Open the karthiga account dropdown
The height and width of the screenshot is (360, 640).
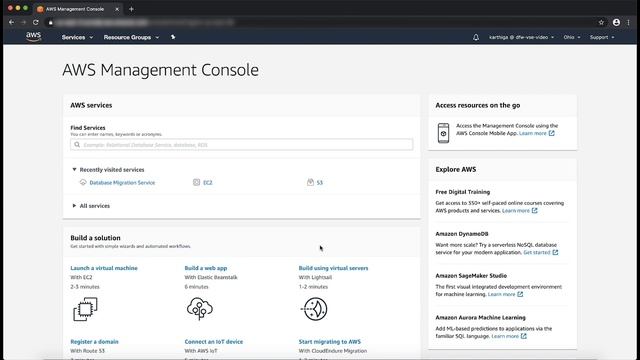522,37
